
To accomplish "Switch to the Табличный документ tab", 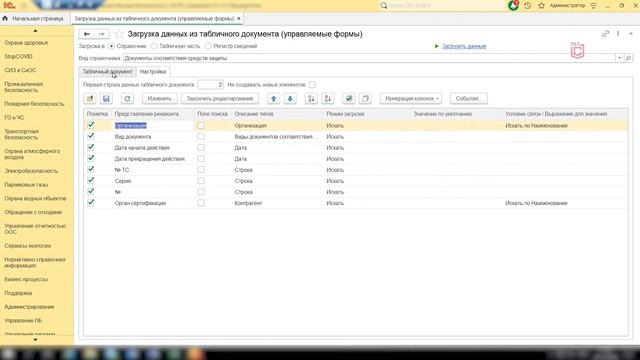I will coord(107,71).
